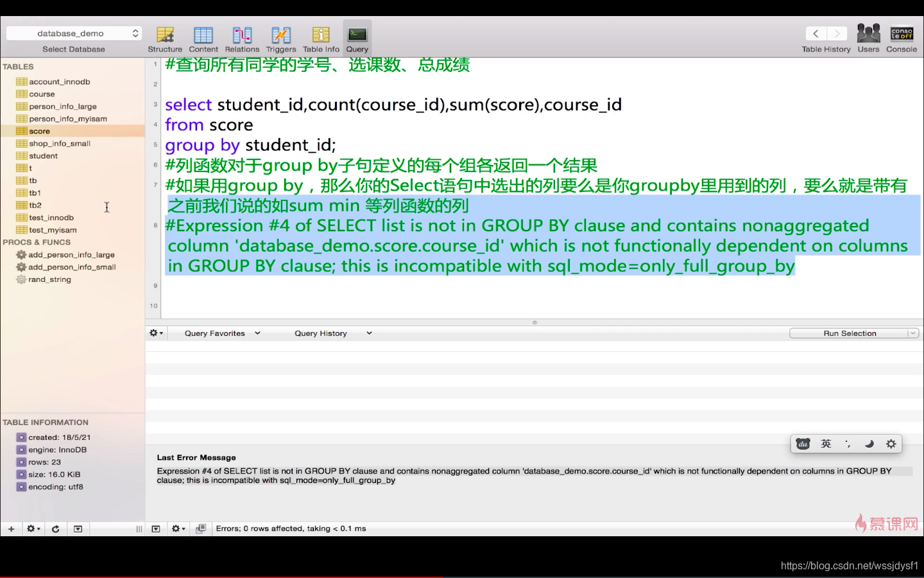
Task: Select add_person_info_small procedure
Action: 73,267
